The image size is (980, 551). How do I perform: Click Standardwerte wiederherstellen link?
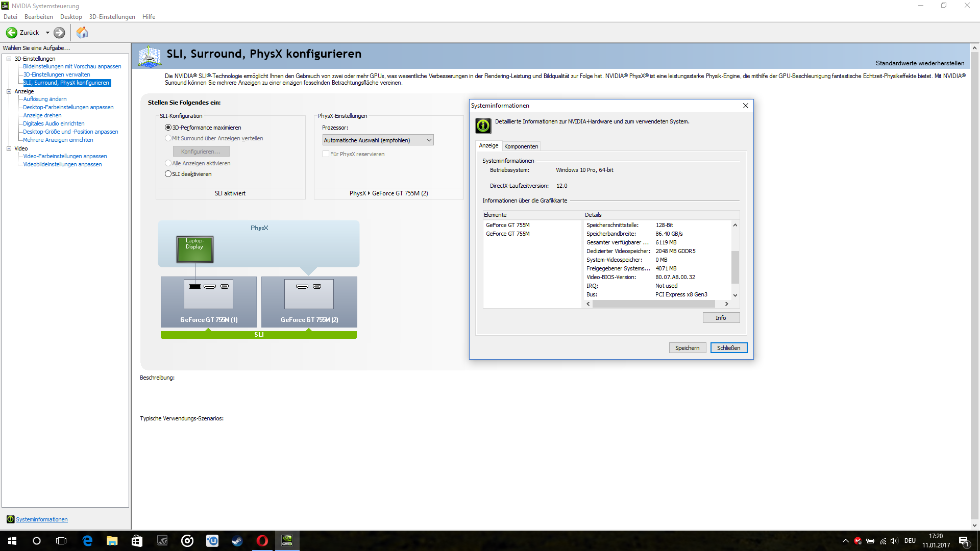click(920, 63)
